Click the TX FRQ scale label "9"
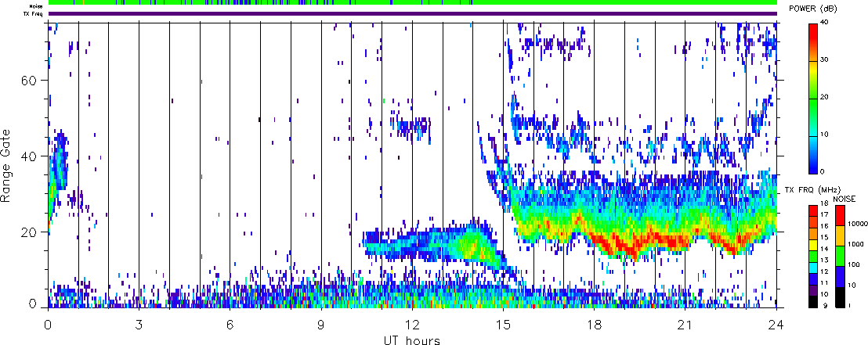 [825, 306]
